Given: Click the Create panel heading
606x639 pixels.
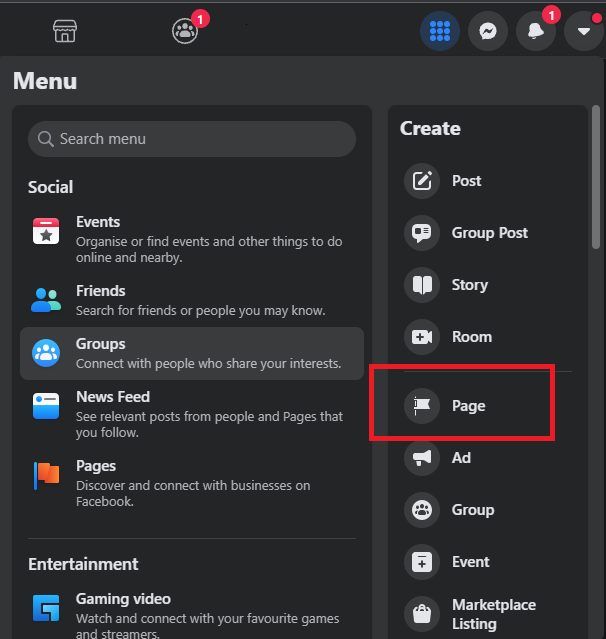Looking at the screenshot, I should click(x=430, y=129).
